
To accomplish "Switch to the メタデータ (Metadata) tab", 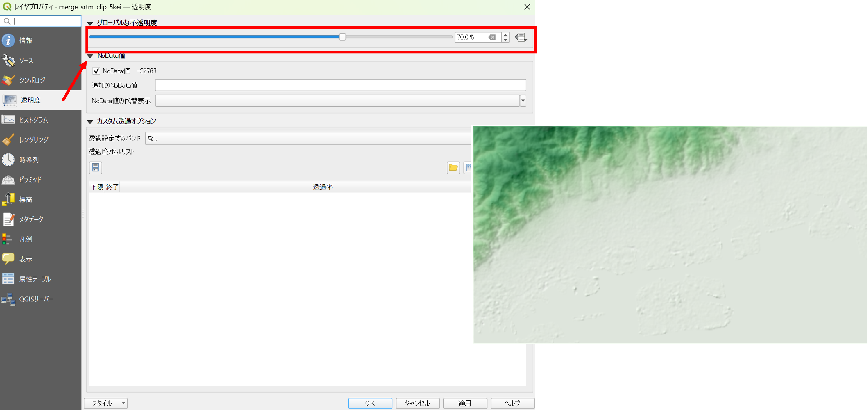I will point(31,219).
